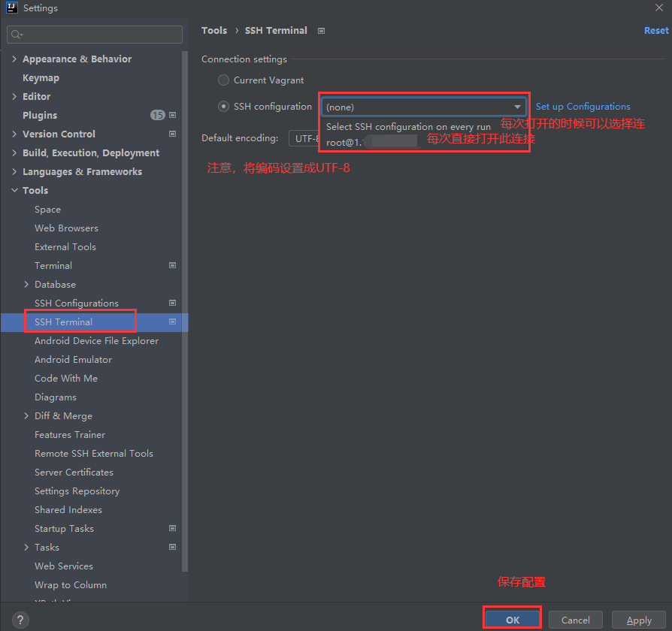Screen dimensions: 672x631
Task: Select SSH Configurations in the tree
Action: tap(76, 303)
